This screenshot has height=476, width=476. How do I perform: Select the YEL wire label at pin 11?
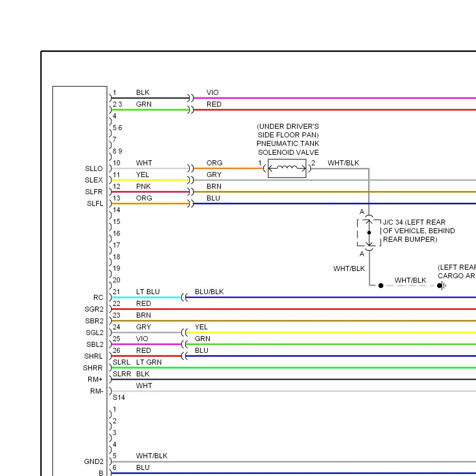[x=142, y=175]
